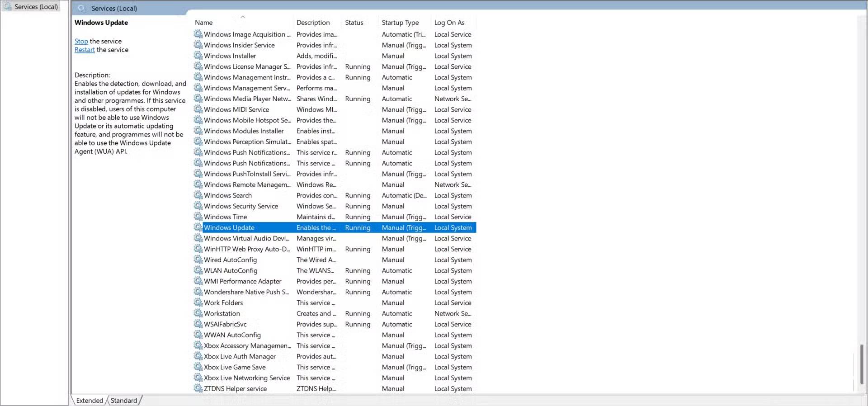Click gear icon beside Windows Management Serv...
The height and width of the screenshot is (406, 868).
pos(198,88)
